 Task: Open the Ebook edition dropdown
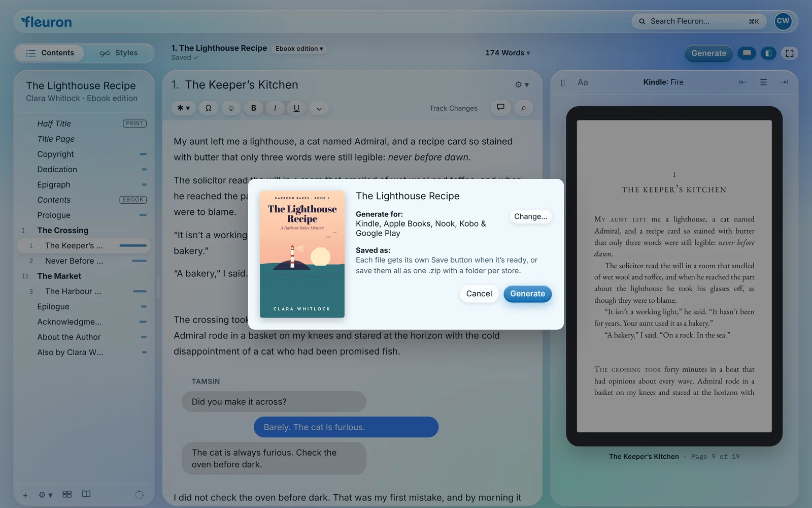pyautogui.click(x=299, y=49)
